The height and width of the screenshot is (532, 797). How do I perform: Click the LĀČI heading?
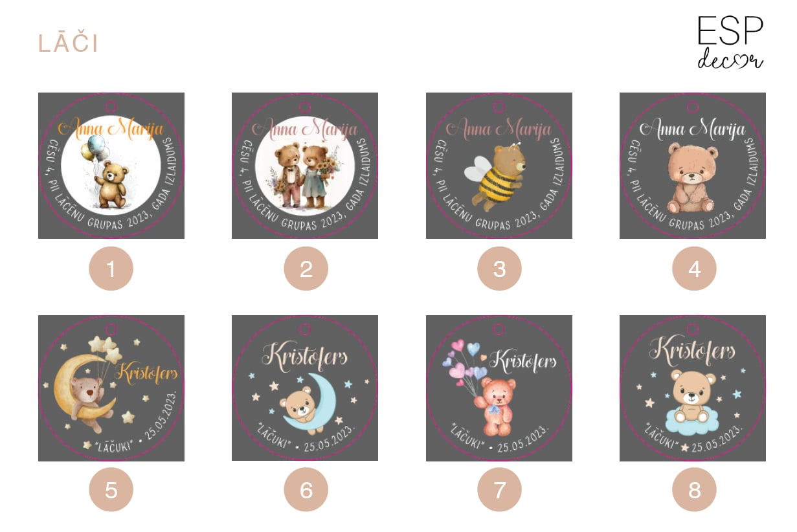pyautogui.click(x=68, y=43)
